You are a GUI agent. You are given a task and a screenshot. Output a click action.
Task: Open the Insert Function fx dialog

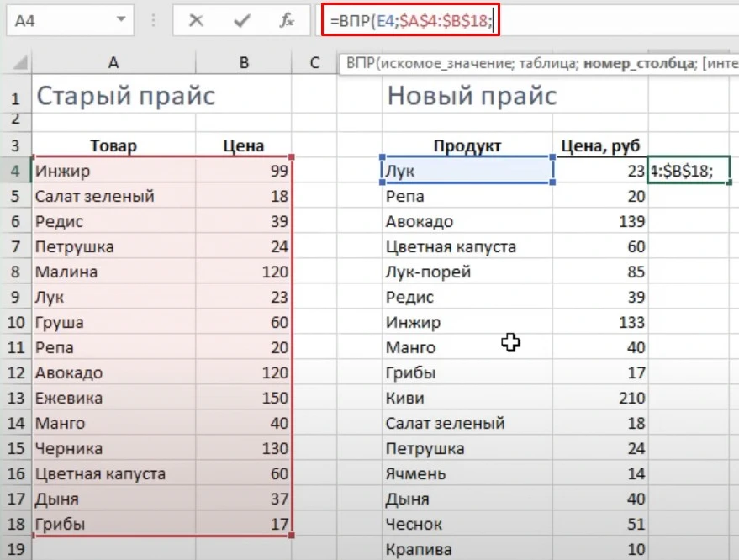pyautogui.click(x=288, y=20)
